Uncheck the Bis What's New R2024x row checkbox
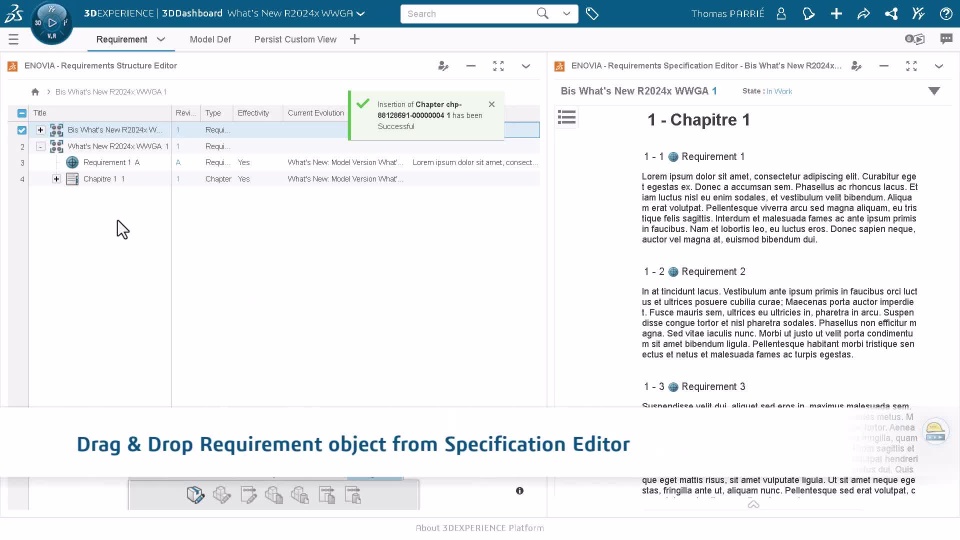The image size is (960, 540). 22,130
